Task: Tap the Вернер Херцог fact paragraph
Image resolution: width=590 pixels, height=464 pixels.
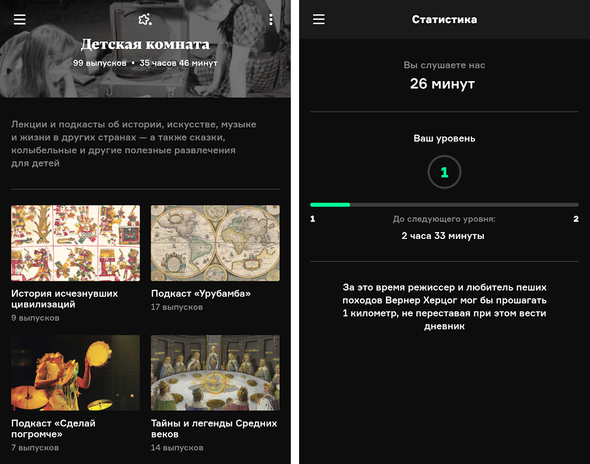Action: coord(444,307)
